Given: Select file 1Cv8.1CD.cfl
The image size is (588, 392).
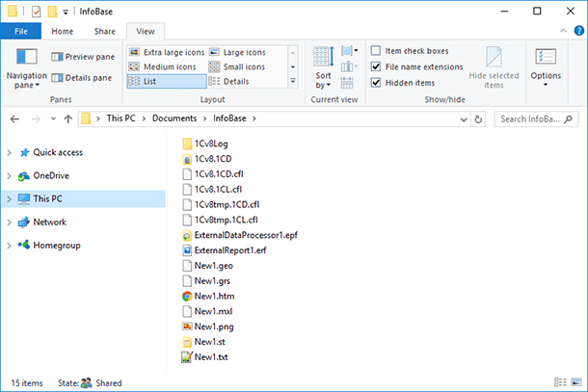Looking at the screenshot, I should [x=213, y=174].
